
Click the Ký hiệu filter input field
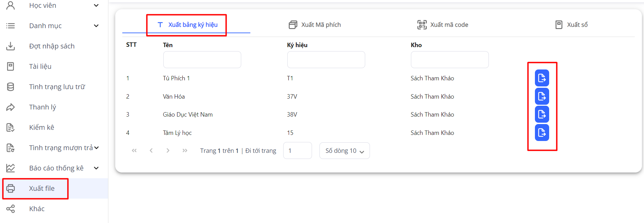pos(326,60)
